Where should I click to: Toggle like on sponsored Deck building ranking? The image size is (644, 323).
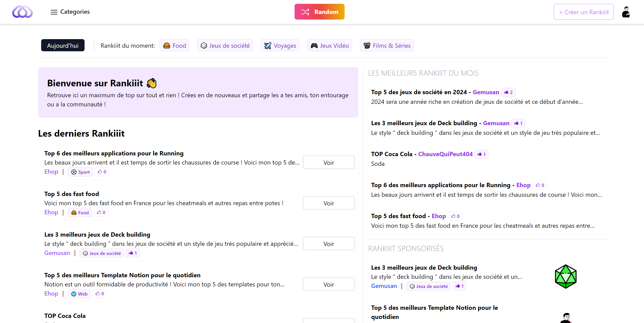click(459, 286)
